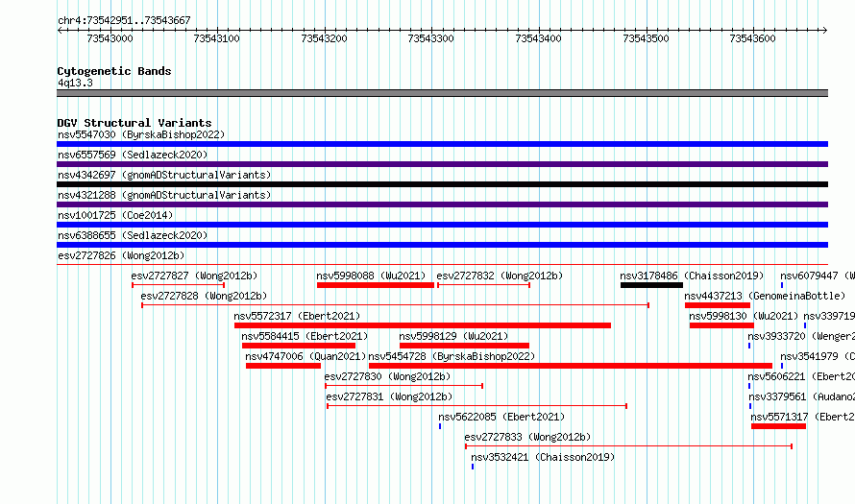Select the long red bar of nsv5454728
Image resolution: width=855 pixels, height=504 pixels.
coord(571,366)
